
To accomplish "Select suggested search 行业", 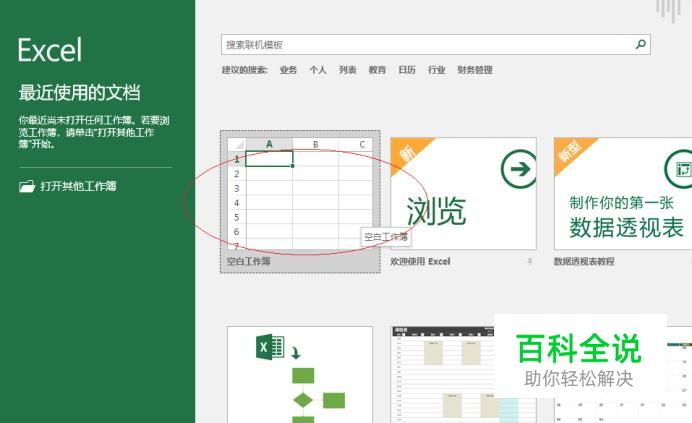I will coord(436,70).
